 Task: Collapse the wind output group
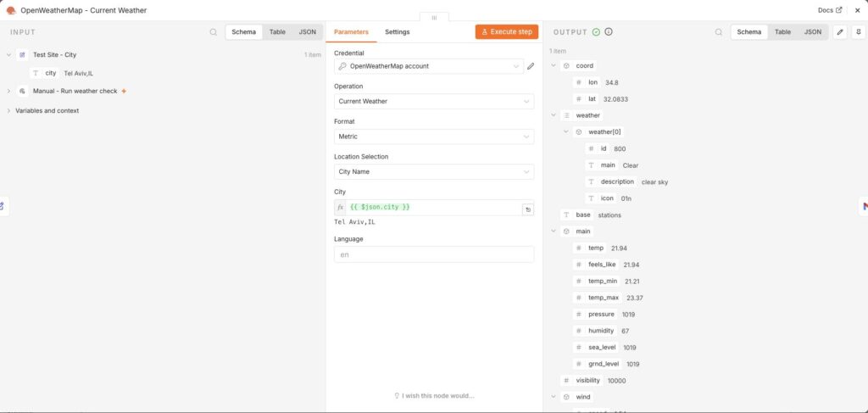pos(554,397)
